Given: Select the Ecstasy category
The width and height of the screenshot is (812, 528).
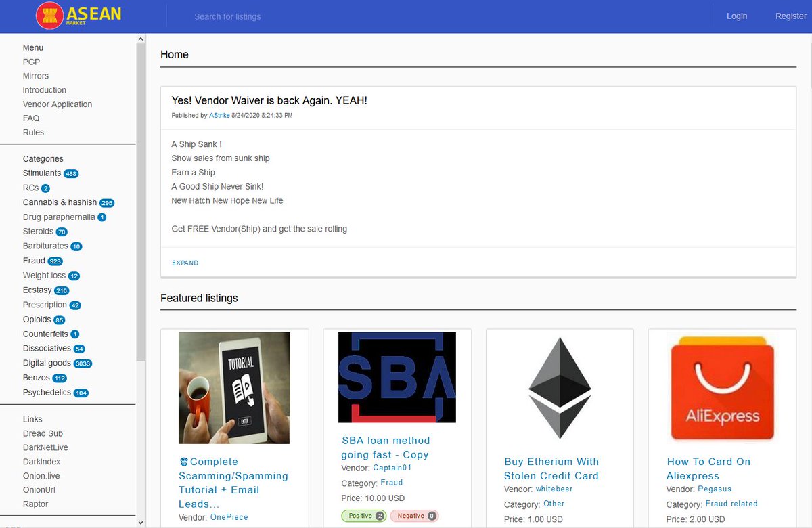Looking at the screenshot, I should click(x=37, y=290).
